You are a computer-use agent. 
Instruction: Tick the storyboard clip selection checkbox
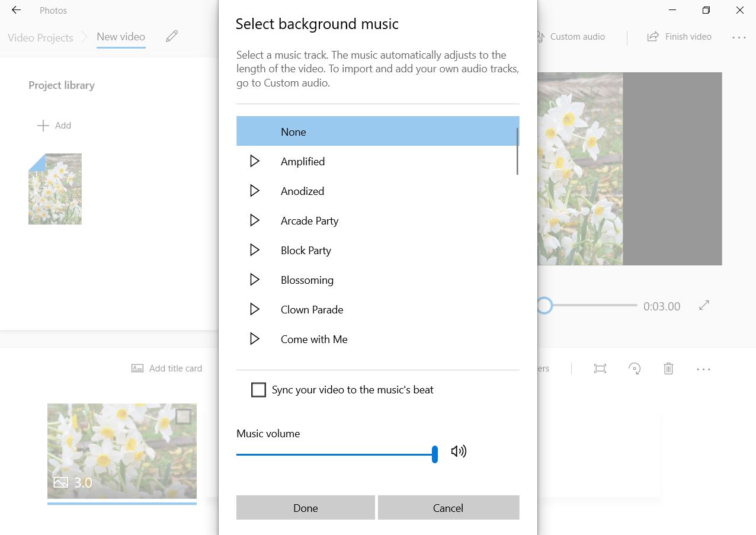pos(184,417)
